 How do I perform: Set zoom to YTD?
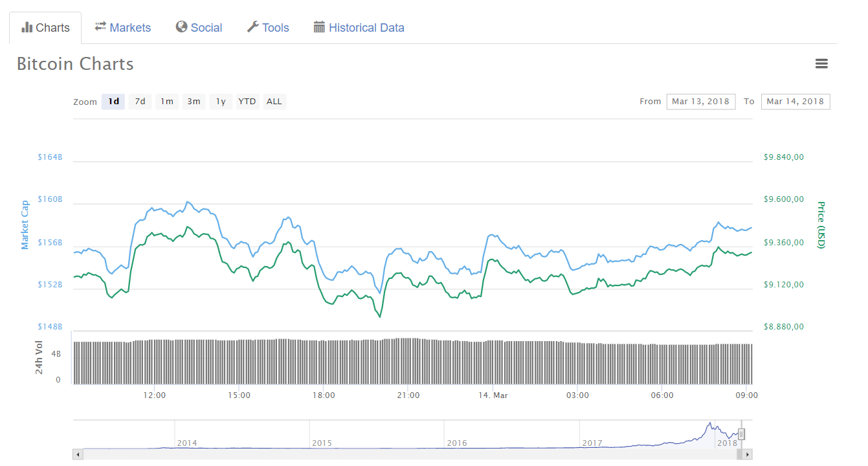coord(247,102)
